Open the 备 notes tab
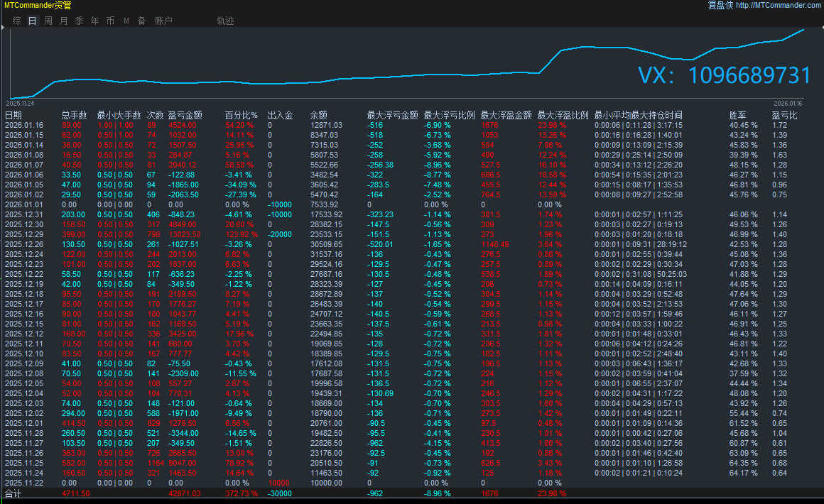Viewport: 824px width, 504px height. [x=141, y=21]
